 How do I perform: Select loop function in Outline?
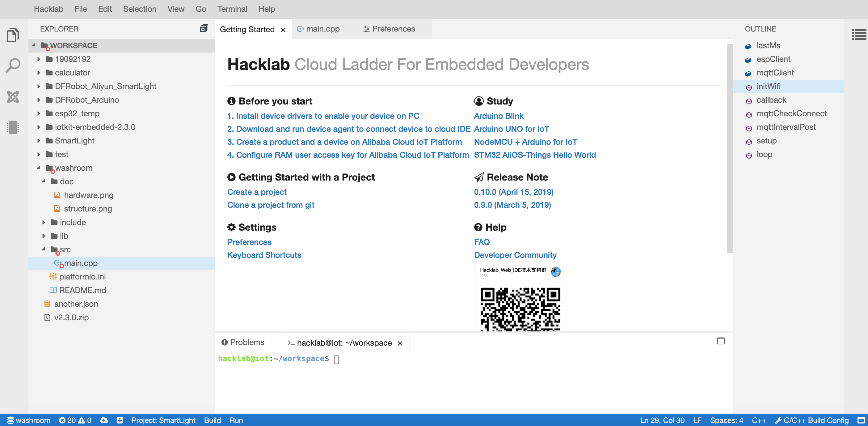click(x=789, y=155)
